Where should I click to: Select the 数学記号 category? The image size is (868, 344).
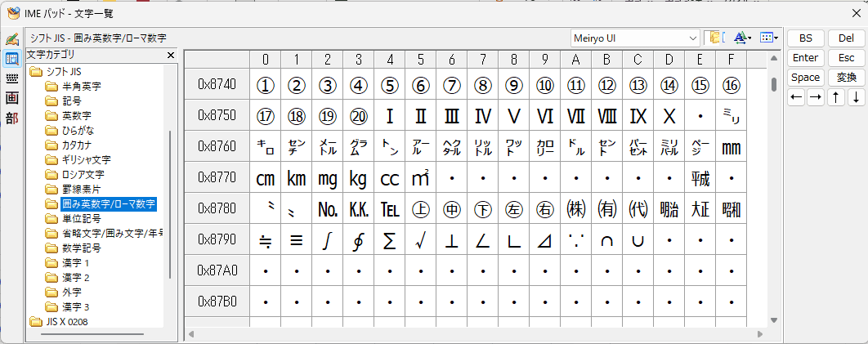point(73,248)
